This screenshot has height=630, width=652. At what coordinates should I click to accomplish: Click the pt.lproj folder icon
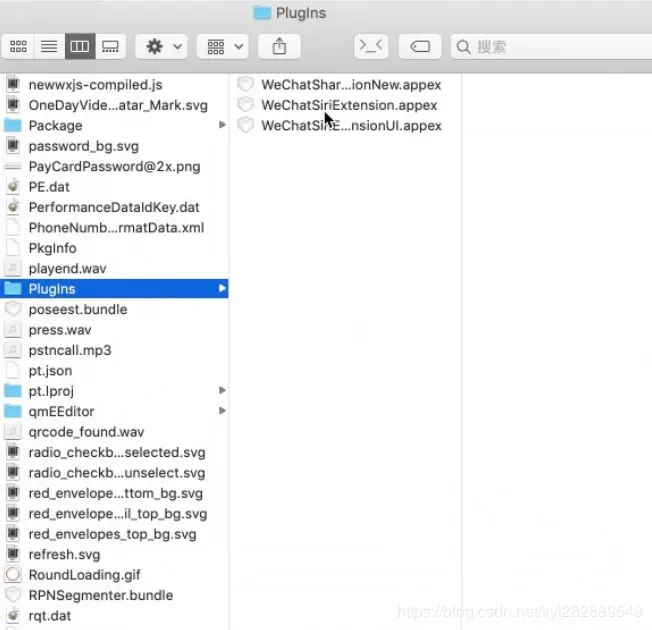(x=13, y=390)
